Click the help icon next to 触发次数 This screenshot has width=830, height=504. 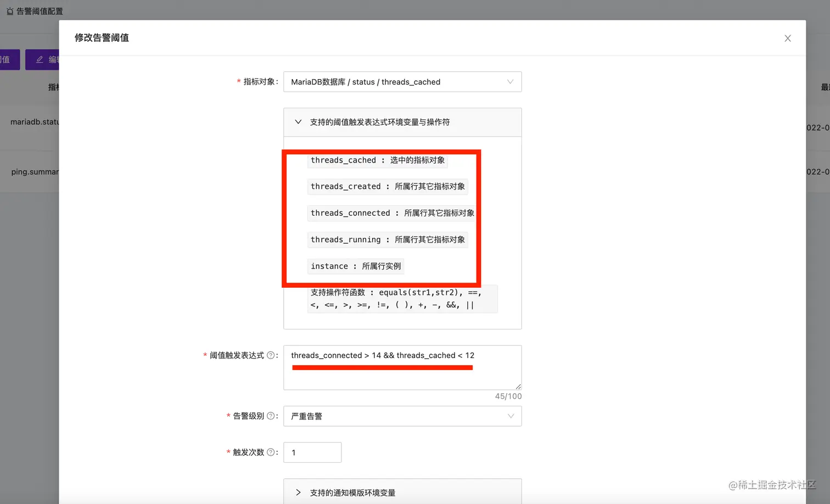point(271,452)
